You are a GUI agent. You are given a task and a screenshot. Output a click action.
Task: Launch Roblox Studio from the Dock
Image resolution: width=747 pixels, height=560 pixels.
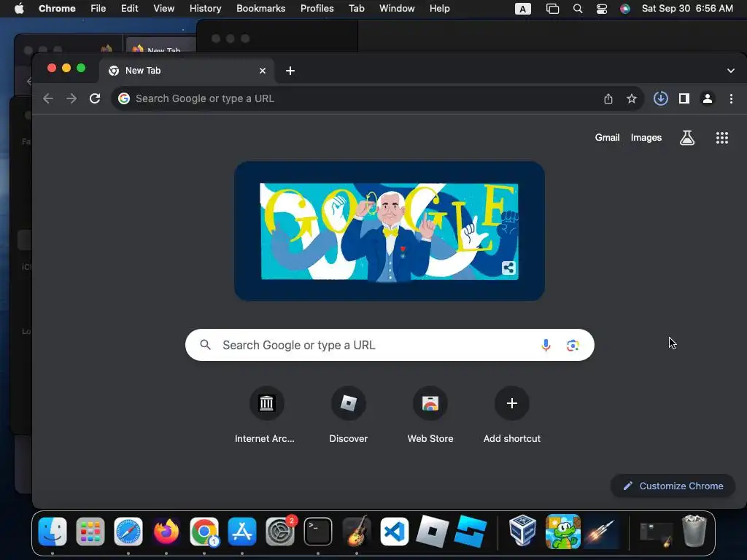click(471, 531)
